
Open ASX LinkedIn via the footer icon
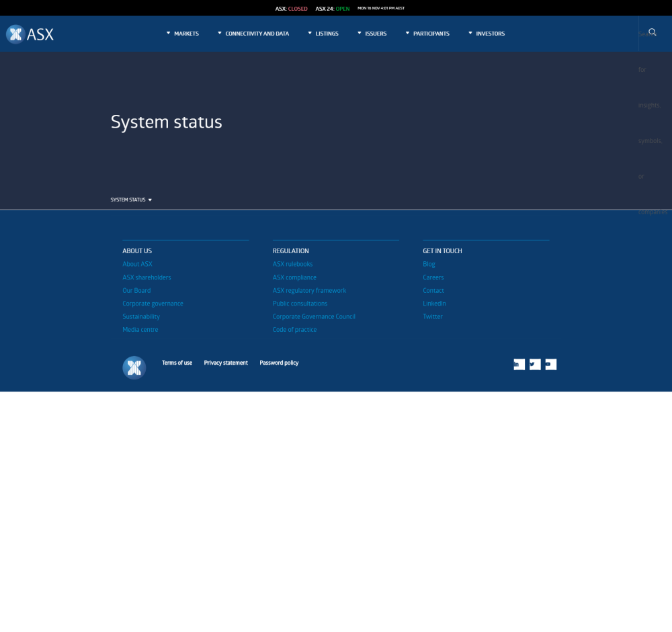[519, 364]
